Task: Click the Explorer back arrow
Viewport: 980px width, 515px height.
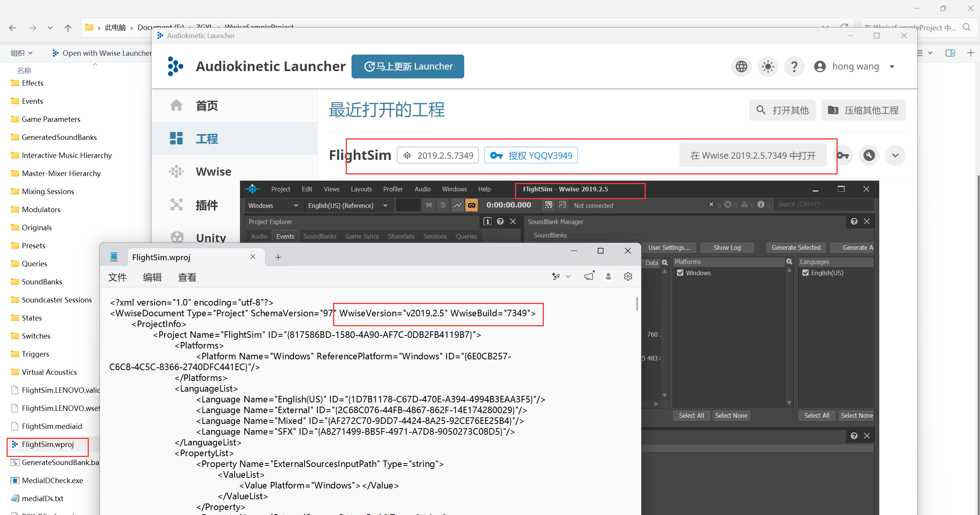Action: tap(13, 28)
